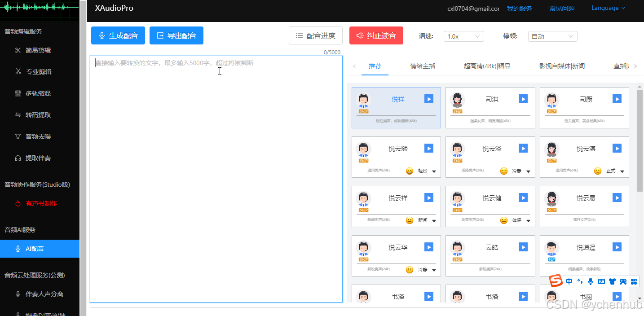The height and width of the screenshot is (316, 644).
Task: Click the Sogou microphone voice input icon
Action: click(x=591, y=281)
